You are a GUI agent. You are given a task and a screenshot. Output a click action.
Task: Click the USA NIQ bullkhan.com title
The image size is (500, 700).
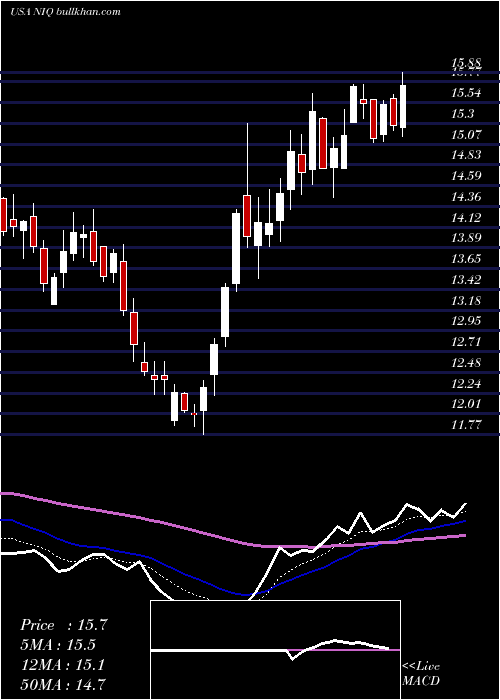coord(65,11)
